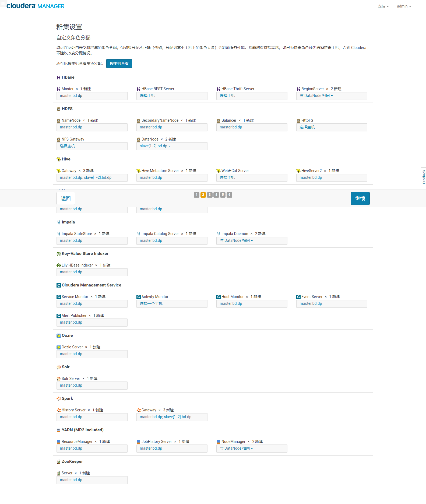Click the NodeManager role icon
The width and height of the screenshot is (426, 504).
219,442
